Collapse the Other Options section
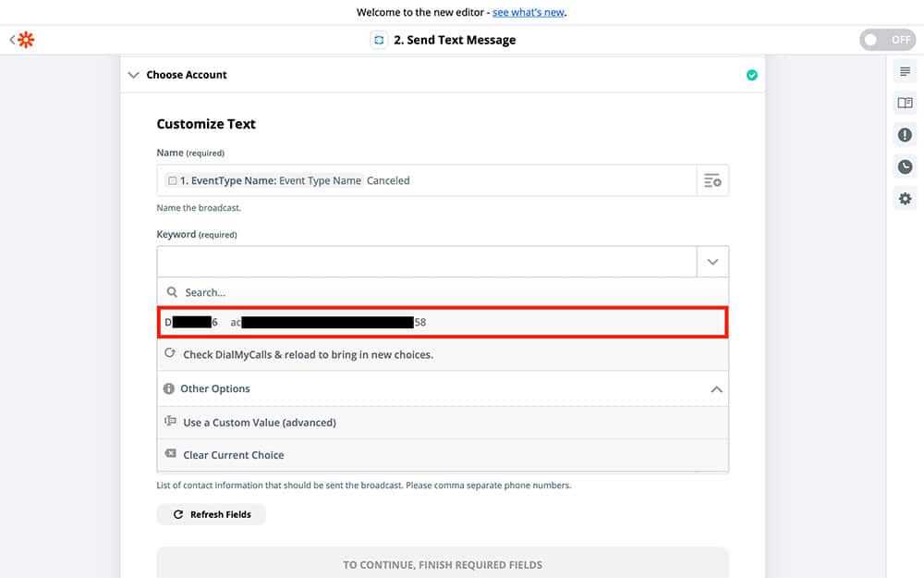The width and height of the screenshot is (924, 578). coord(715,389)
